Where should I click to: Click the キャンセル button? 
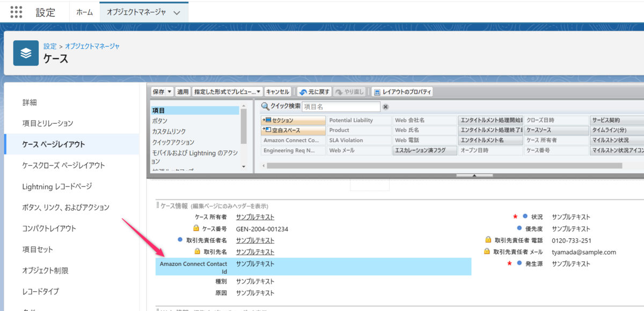pos(278,92)
